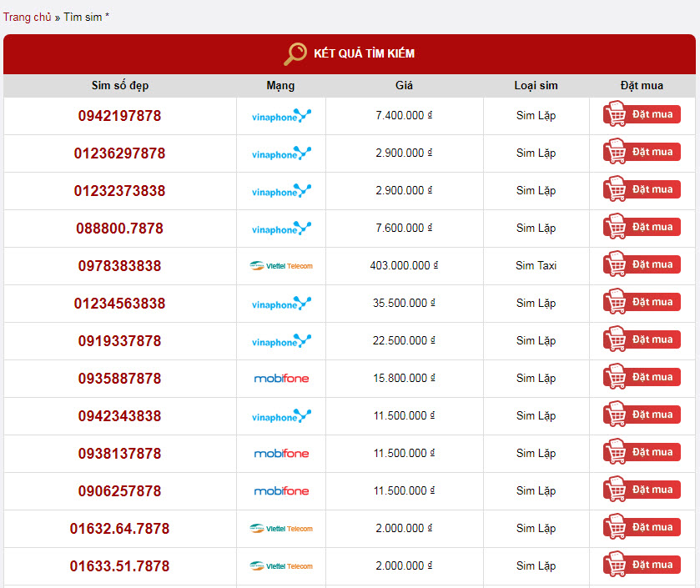Click the Tìm sim breadcrumb text
This screenshot has height=588, width=700.
click(83, 17)
